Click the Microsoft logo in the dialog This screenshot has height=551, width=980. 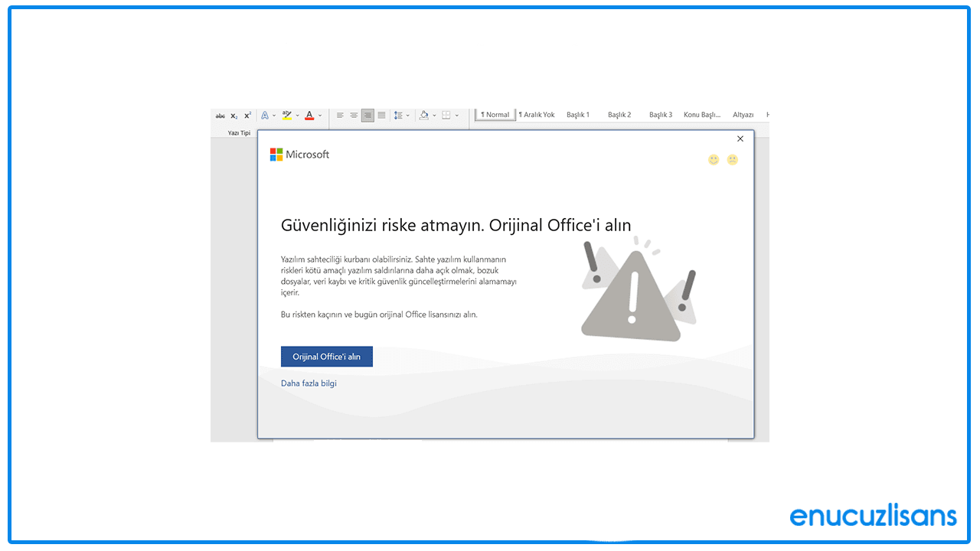pyautogui.click(x=299, y=155)
